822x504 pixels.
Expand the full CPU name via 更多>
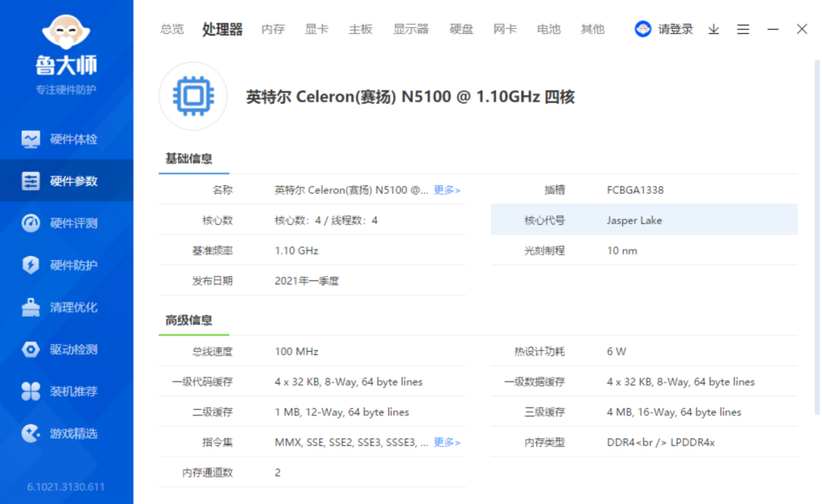tap(446, 189)
